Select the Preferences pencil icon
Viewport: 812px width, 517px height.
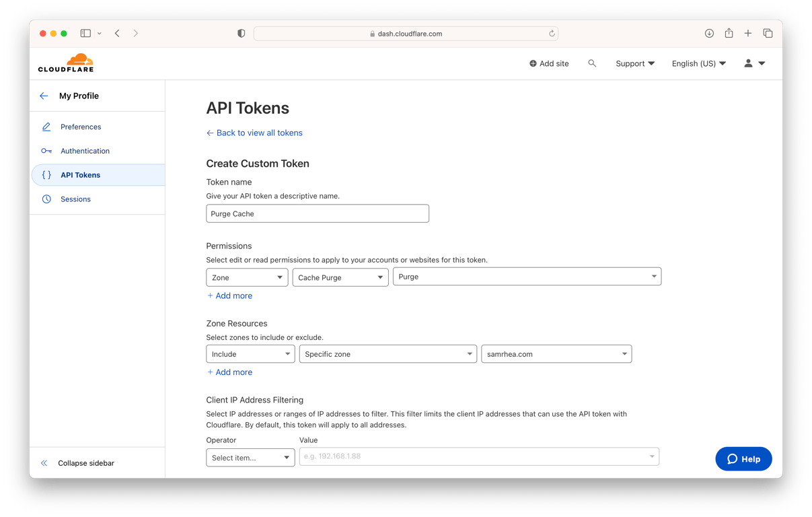tap(46, 127)
